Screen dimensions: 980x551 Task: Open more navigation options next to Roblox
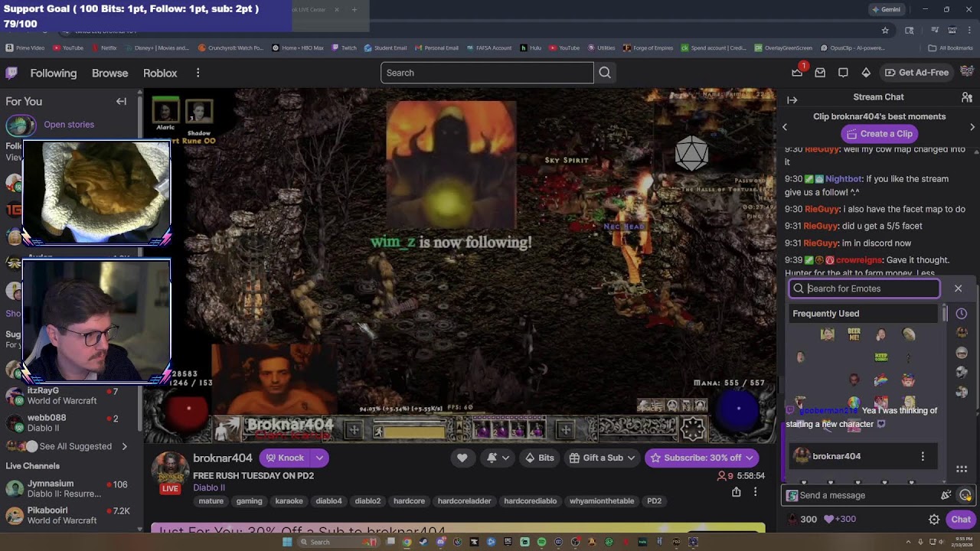coord(198,73)
